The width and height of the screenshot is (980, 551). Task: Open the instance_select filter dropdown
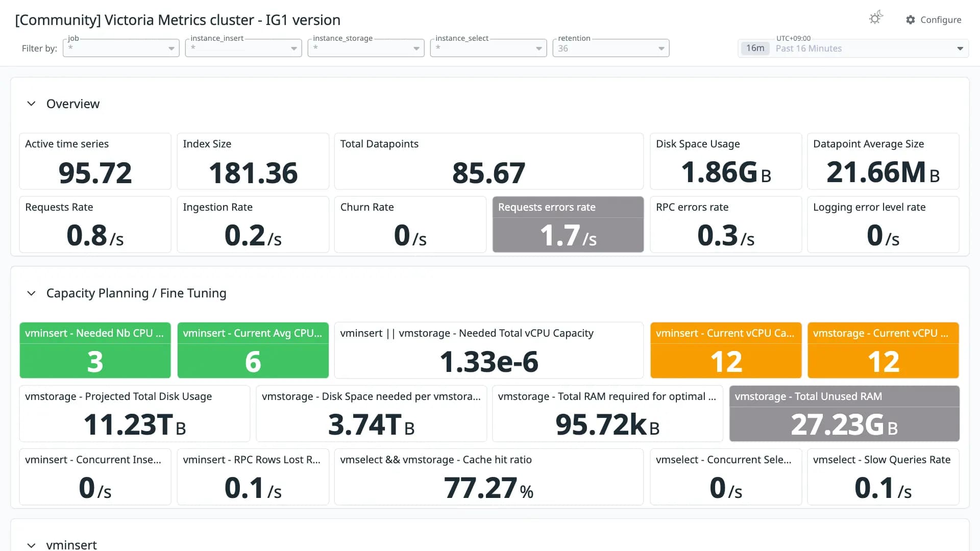(488, 48)
